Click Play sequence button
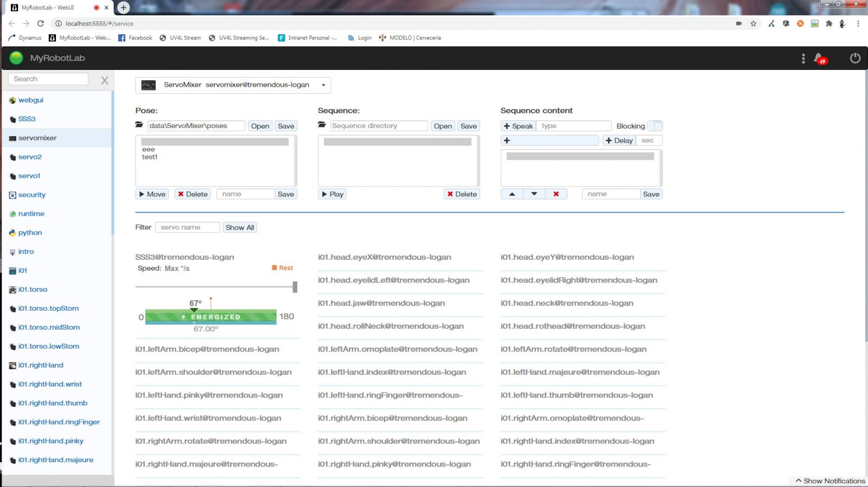Viewport: 868px width, 487px height. click(332, 194)
